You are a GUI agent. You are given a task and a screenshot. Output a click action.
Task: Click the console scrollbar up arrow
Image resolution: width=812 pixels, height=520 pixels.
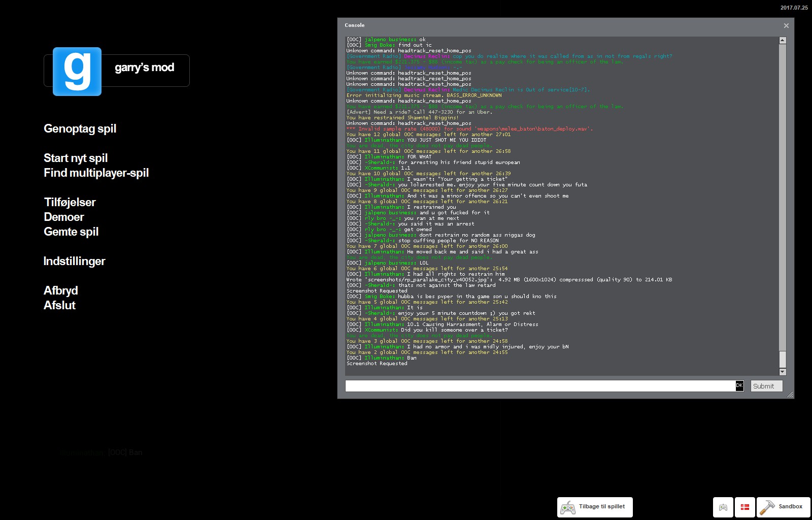tap(783, 40)
